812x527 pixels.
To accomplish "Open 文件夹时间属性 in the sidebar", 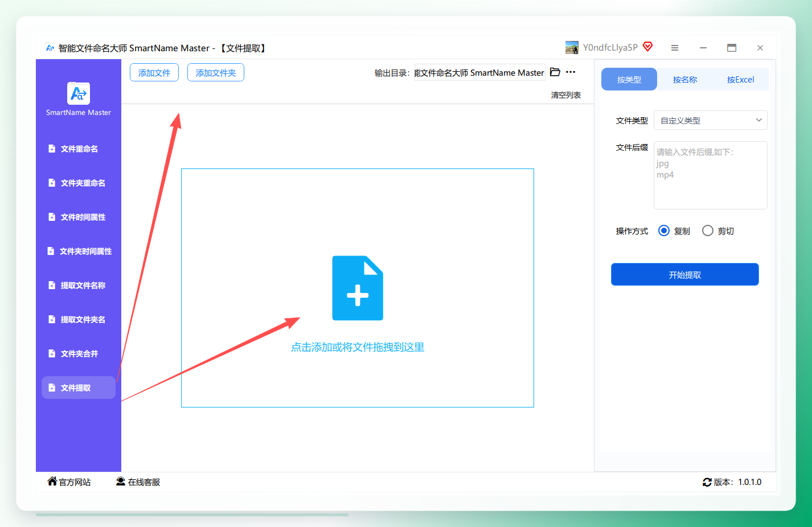I will [x=79, y=251].
